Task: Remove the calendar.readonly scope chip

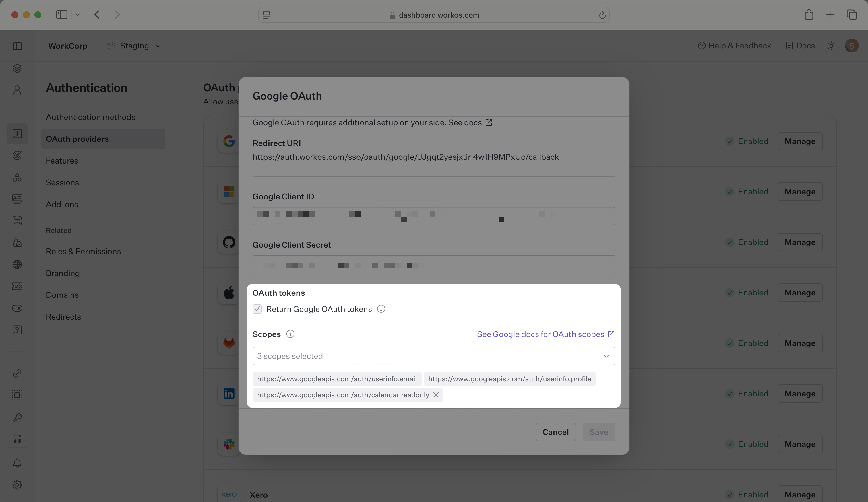Action: (436, 395)
